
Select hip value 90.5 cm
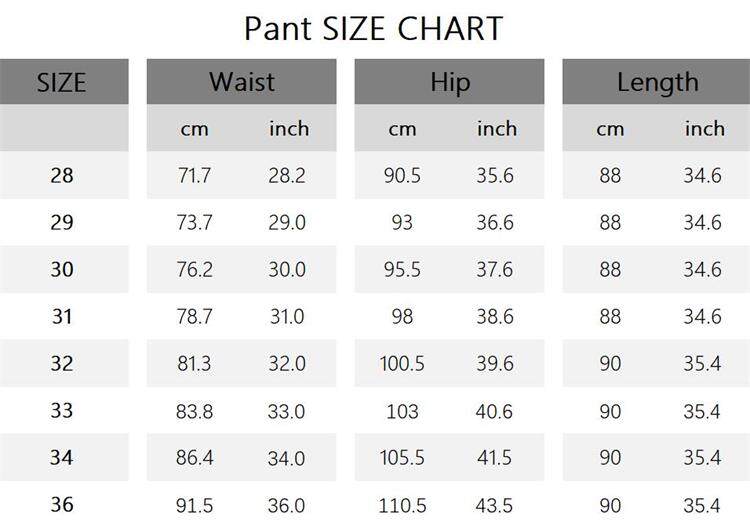(x=402, y=176)
